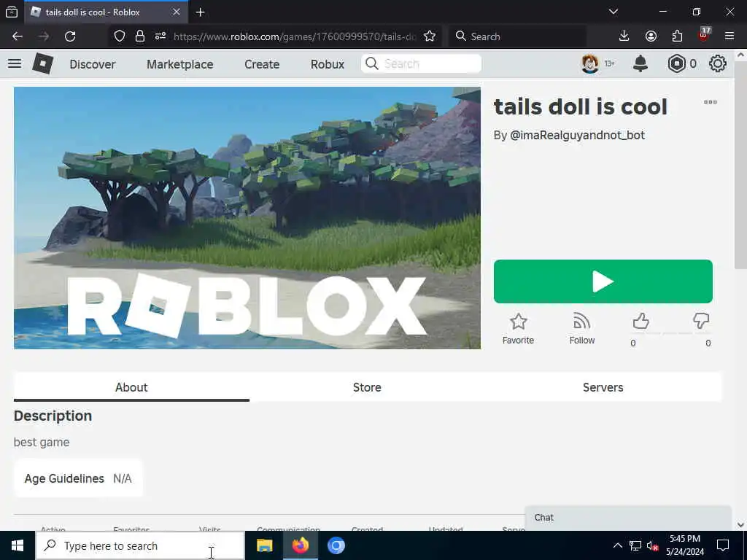Click the Firefox URL address field
Image resolution: width=747 pixels, height=560 pixels.
pos(295,36)
